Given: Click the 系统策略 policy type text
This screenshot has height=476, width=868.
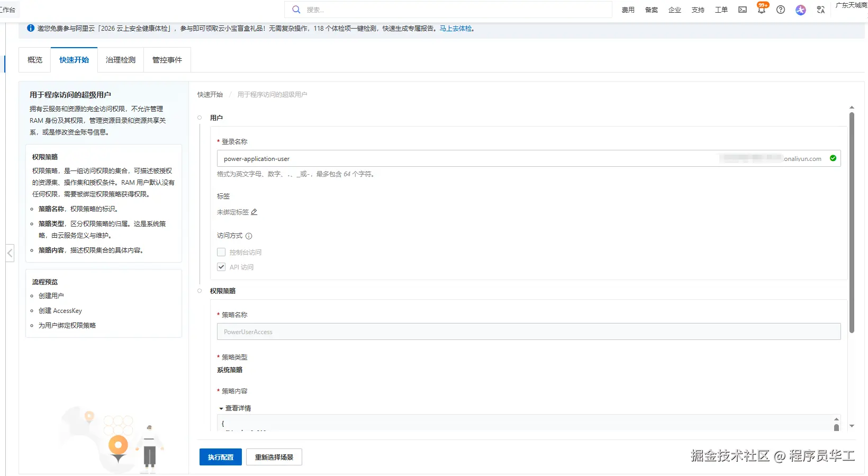Looking at the screenshot, I should point(230,370).
